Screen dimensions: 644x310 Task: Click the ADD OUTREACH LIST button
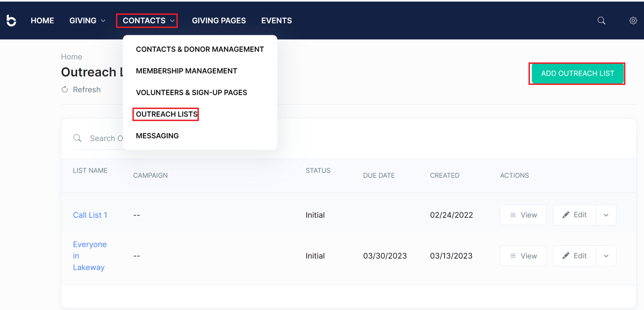coord(577,73)
